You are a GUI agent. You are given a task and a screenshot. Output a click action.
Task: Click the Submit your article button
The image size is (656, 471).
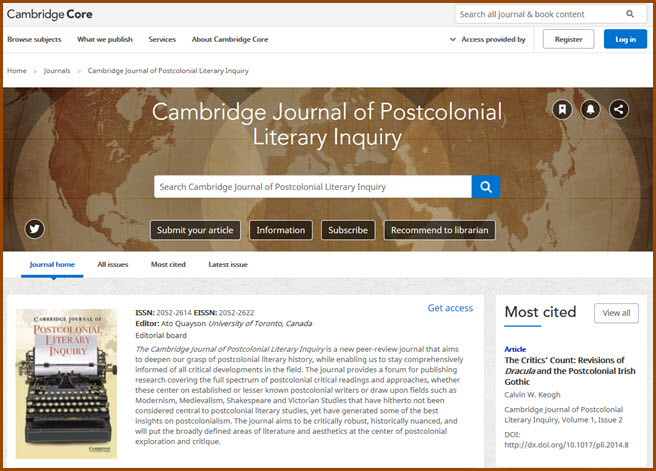[195, 230]
